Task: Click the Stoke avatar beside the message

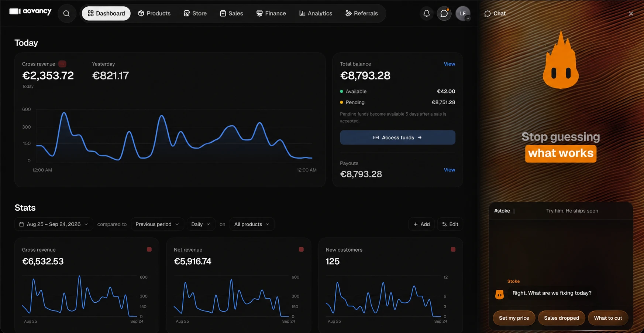Action: [499, 294]
